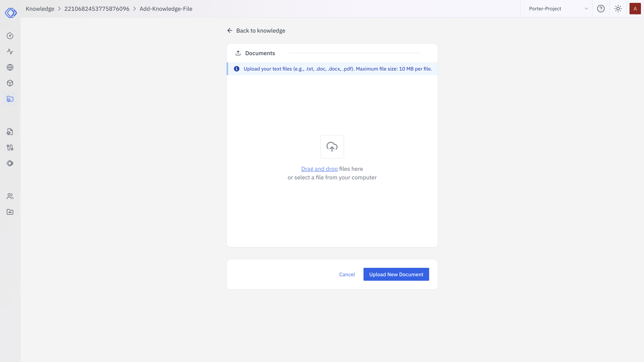The height and width of the screenshot is (362, 644).
Task: Open the globe icon in the sidebar
Action: coord(10,67)
